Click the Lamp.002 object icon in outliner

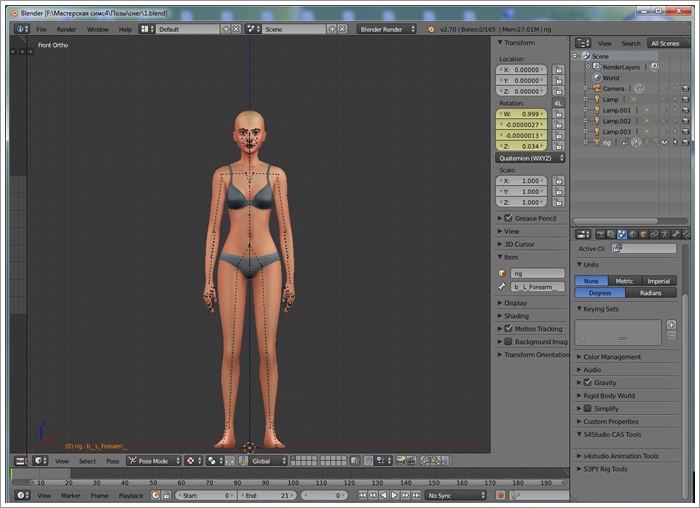595,120
